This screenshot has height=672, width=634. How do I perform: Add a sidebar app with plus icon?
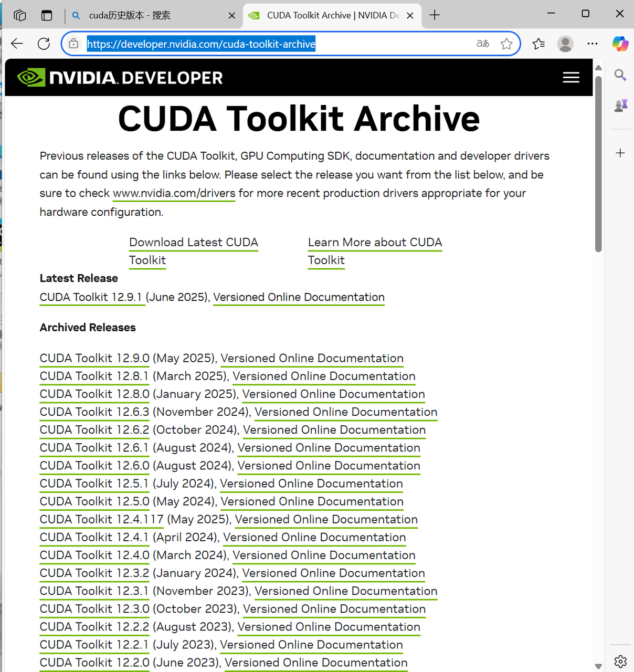620,153
